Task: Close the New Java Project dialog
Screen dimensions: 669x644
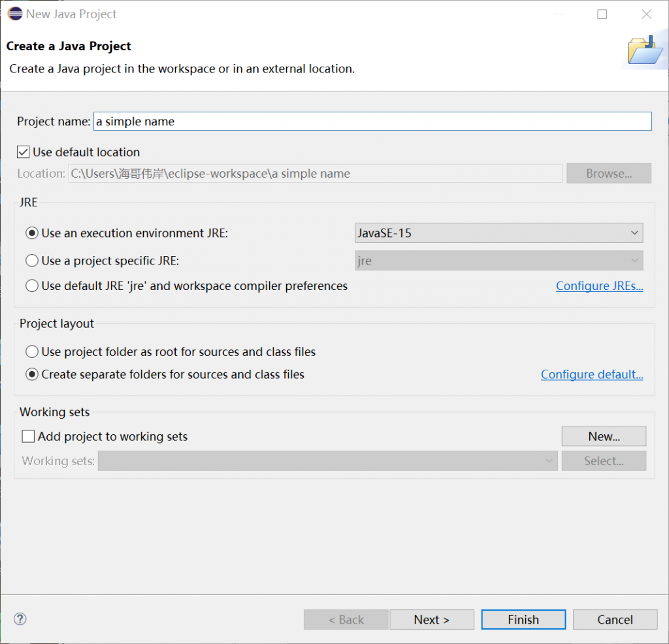Action: click(646, 14)
